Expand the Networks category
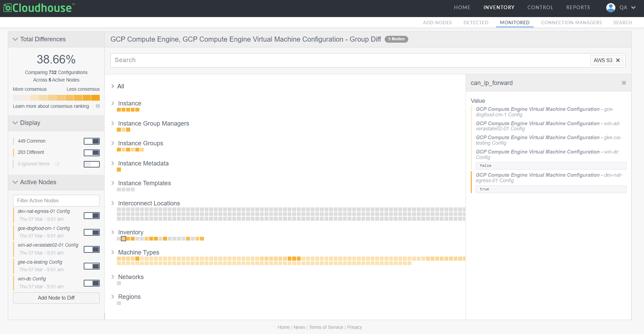The image size is (644, 334). tap(113, 277)
